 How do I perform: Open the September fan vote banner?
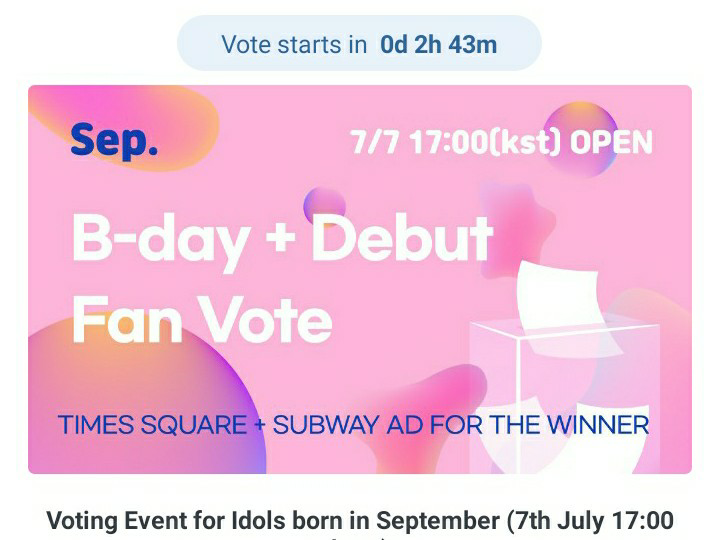pyautogui.click(x=360, y=279)
